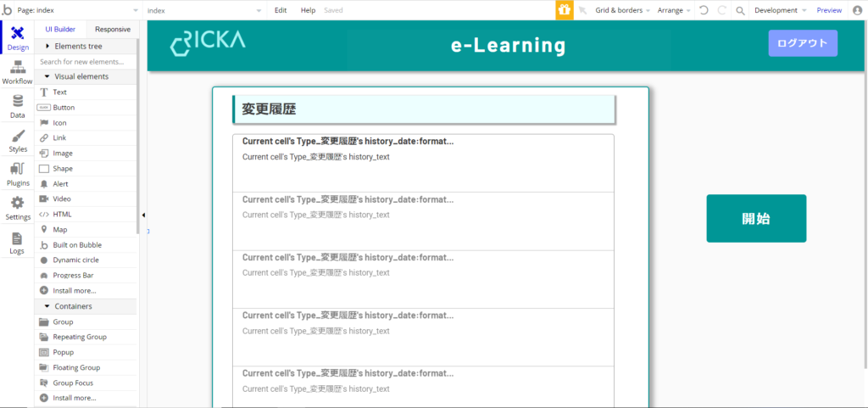
Task: Collapse the Containers section
Action: pyautogui.click(x=86, y=306)
